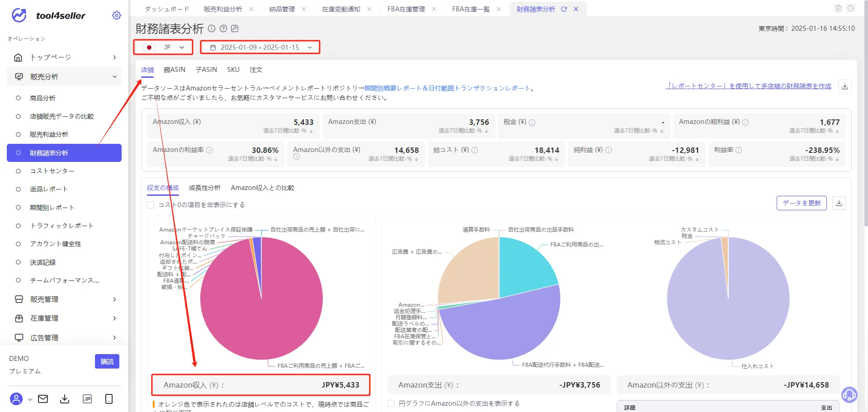Click info icon next to 税金 (¥)
This screenshot has height=412, width=868.
pyautogui.click(x=532, y=123)
